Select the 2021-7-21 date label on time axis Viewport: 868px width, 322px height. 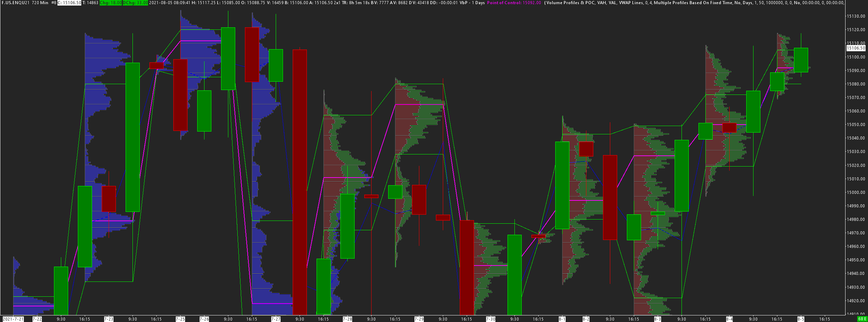[13, 319]
